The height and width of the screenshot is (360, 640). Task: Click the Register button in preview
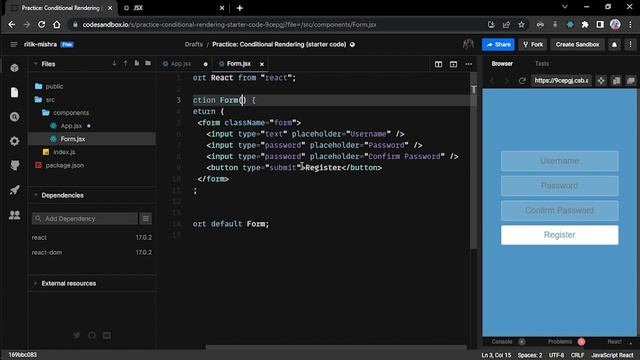click(x=560, y=235)
